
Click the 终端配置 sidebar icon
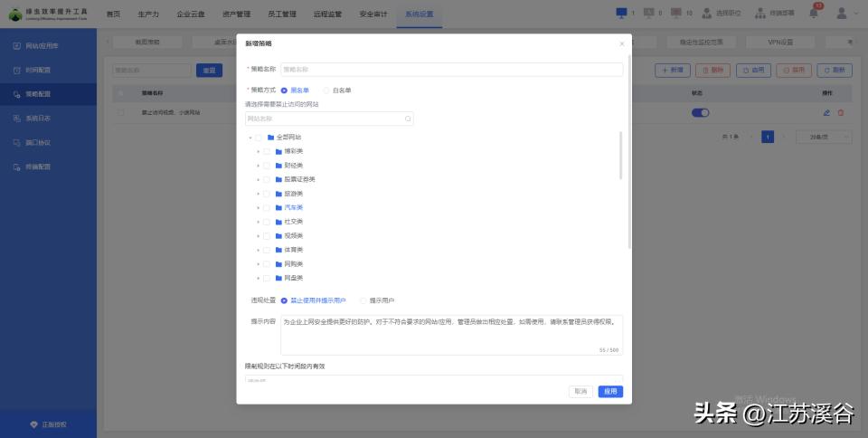point(17,167)
